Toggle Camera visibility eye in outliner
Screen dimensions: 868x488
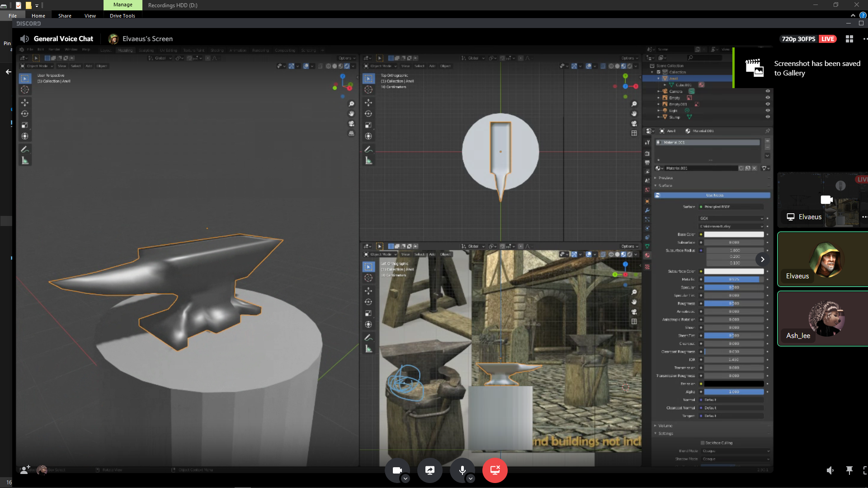(768, 91)
